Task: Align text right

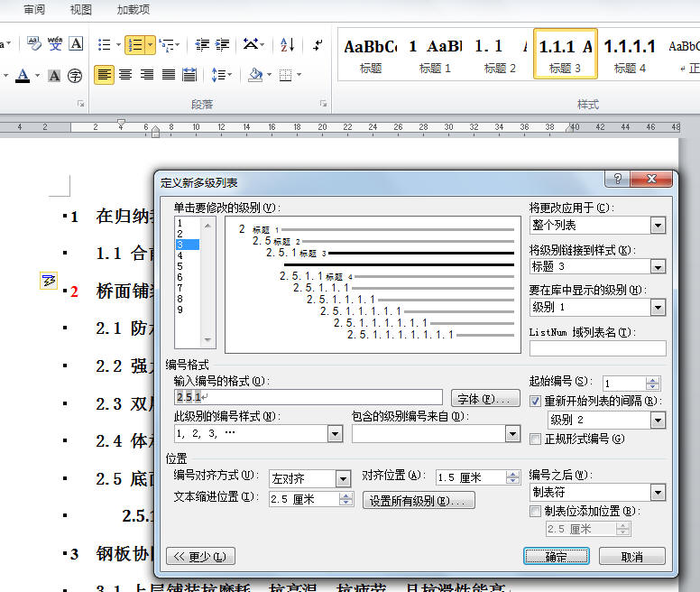Action: 147,75
